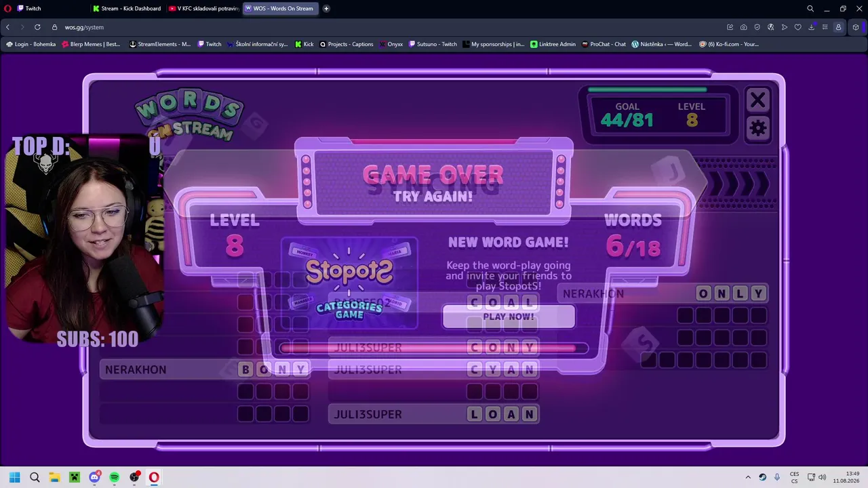The height and width of the screenshot is (488, 868).
Task: Open the My sponsorships bookmark
Action: coord(494,44)
